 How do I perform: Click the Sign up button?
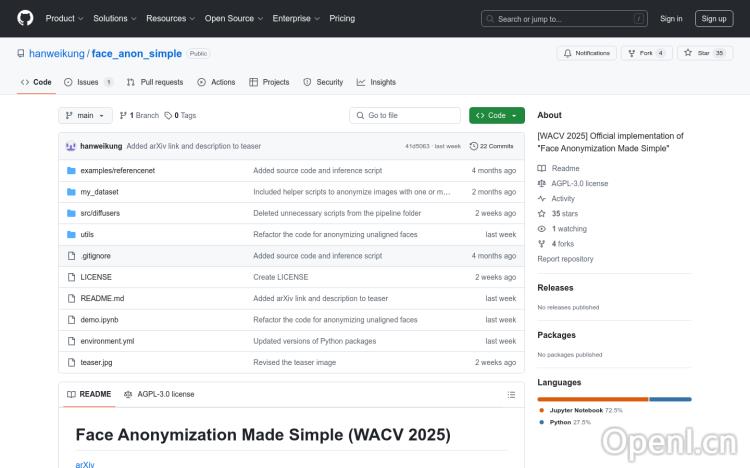(x=714, y=18)
